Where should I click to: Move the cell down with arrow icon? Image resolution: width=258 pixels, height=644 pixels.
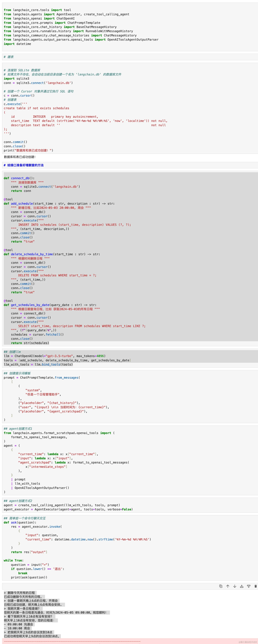(235, 586)
